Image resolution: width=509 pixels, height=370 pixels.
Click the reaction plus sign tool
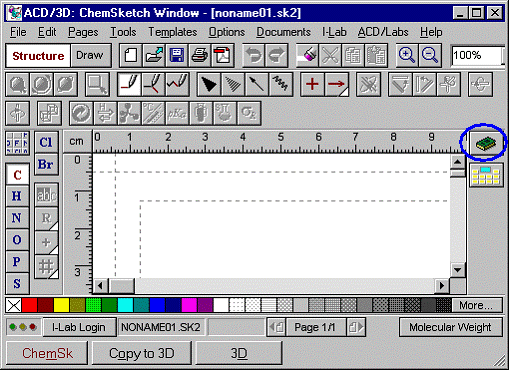(312, 84)
